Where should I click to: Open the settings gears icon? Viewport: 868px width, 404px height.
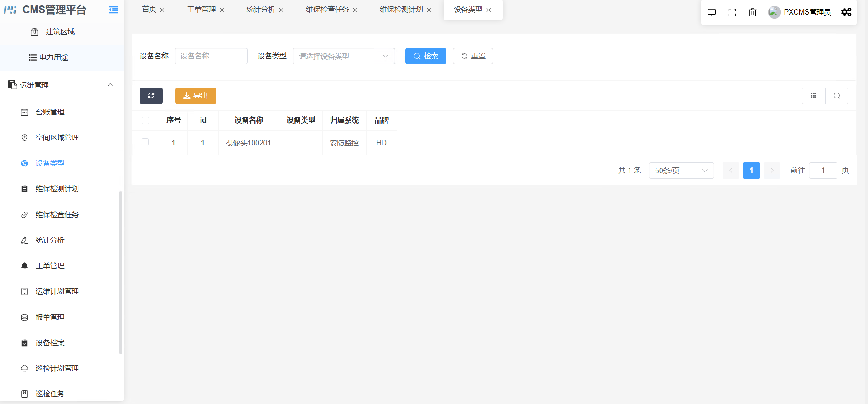click(x=846, y=12)
